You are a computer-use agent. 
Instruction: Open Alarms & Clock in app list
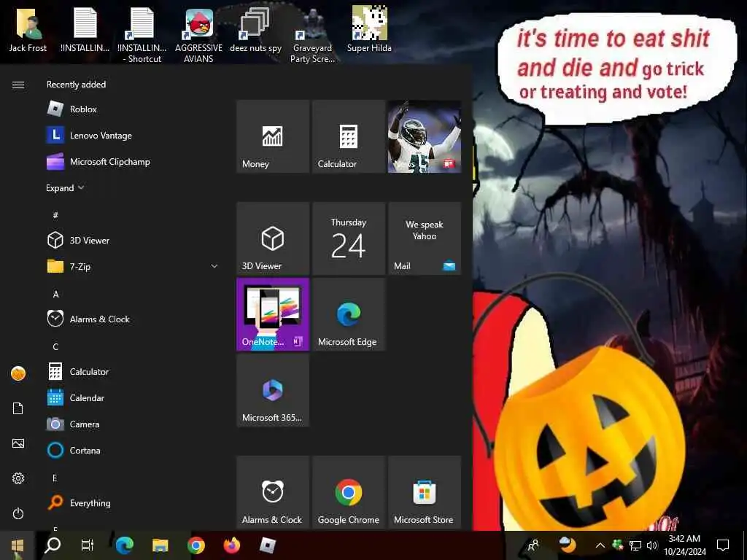tap(132, 319)
